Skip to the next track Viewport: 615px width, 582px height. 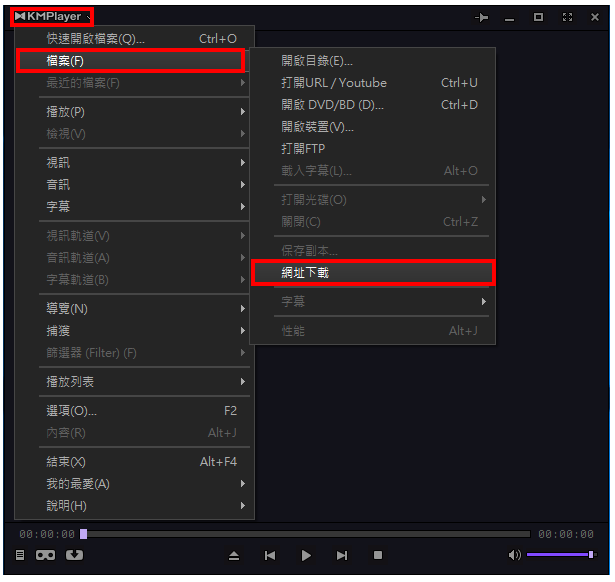pyautogui.click(x=342, y=555)
